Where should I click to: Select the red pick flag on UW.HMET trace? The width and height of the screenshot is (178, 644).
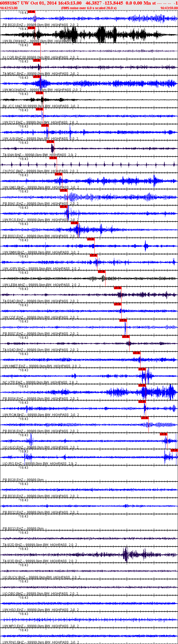point(137,353)
